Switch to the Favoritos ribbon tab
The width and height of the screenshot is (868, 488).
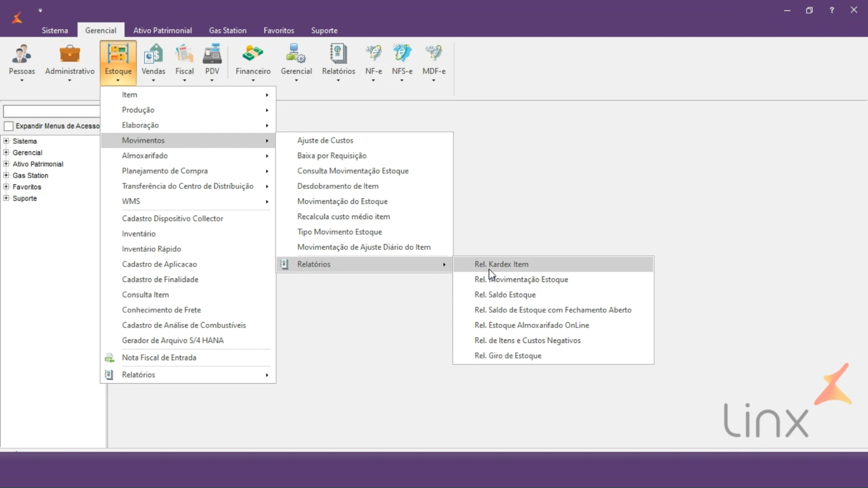tap(279, 30)
